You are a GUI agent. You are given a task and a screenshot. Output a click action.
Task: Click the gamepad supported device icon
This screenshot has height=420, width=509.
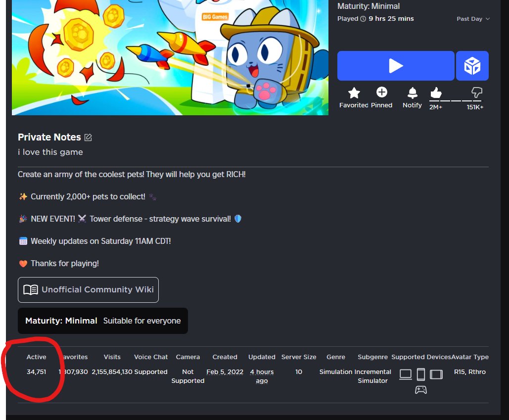click(420, 390)
